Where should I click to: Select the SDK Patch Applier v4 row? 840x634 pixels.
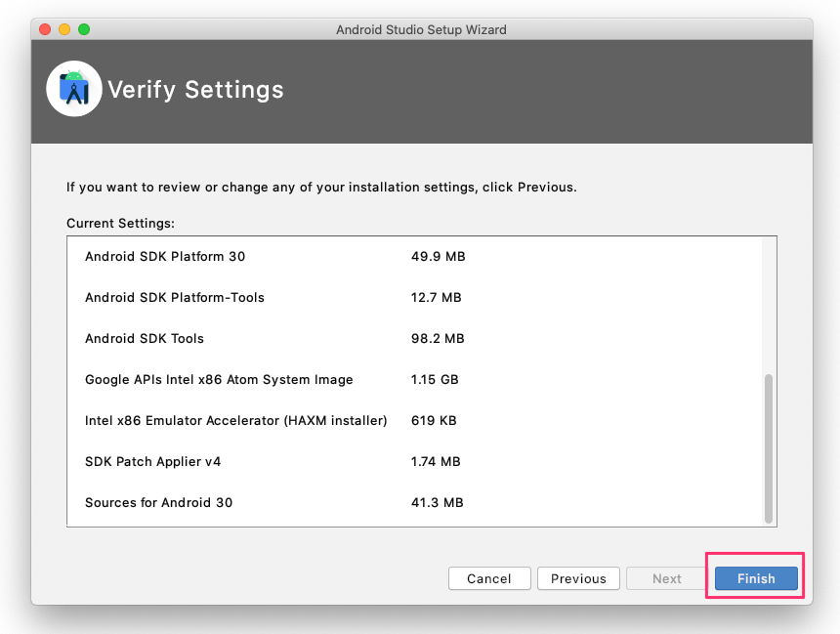point(414,461)
